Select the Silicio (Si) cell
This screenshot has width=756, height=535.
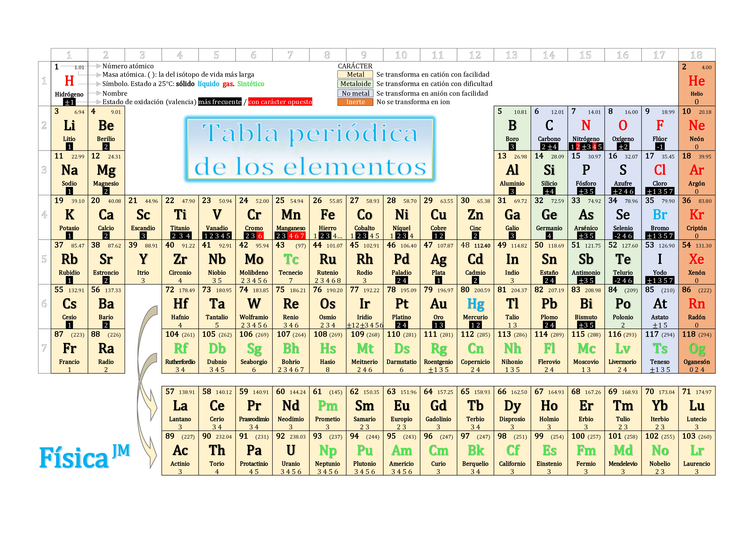click(x=549, y=173)
